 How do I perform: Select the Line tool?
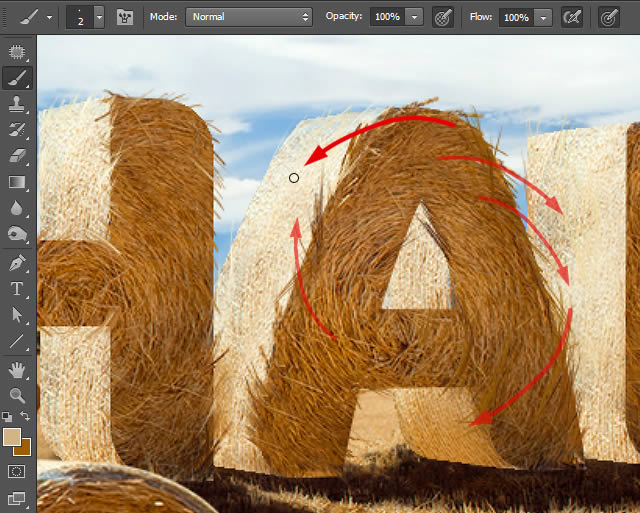[17, 341]
